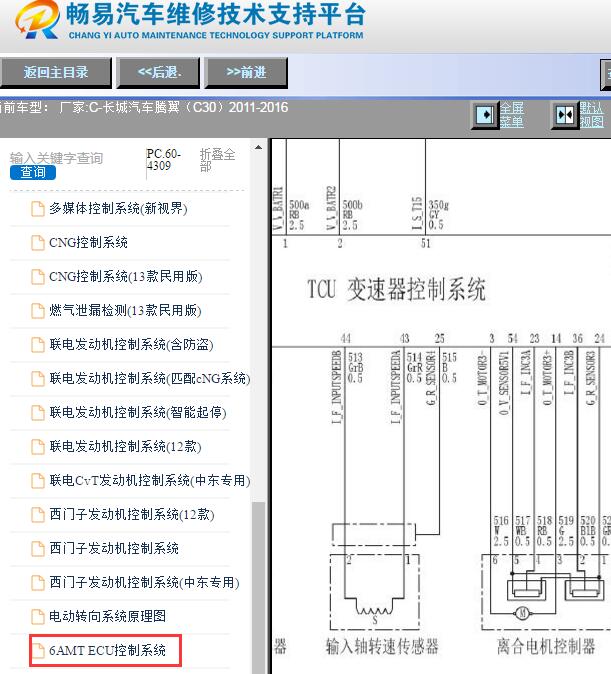Click document icon beside 多媒体控制系统(新视界)
The width and height of the screenshot is (611, 674).
(38, 209)
